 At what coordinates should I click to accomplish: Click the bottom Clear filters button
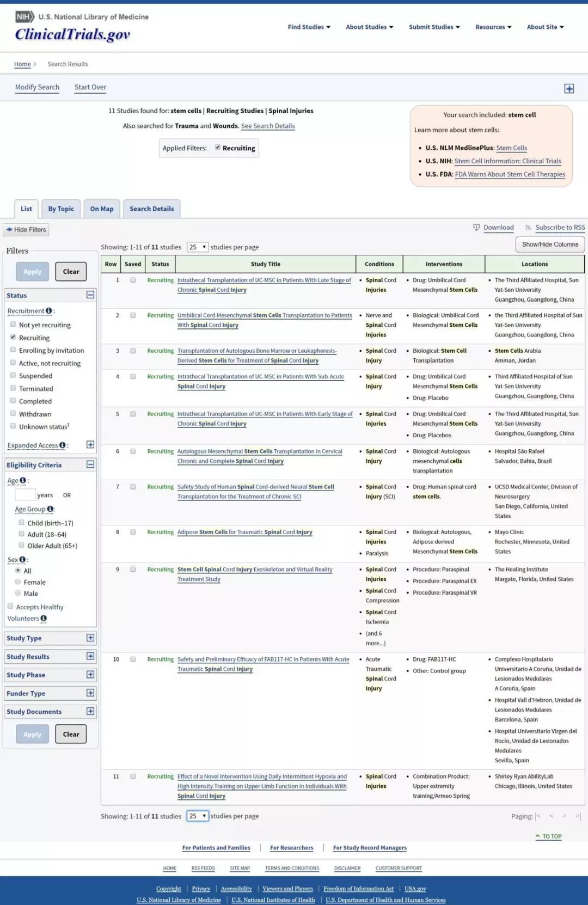click(71, 734)
